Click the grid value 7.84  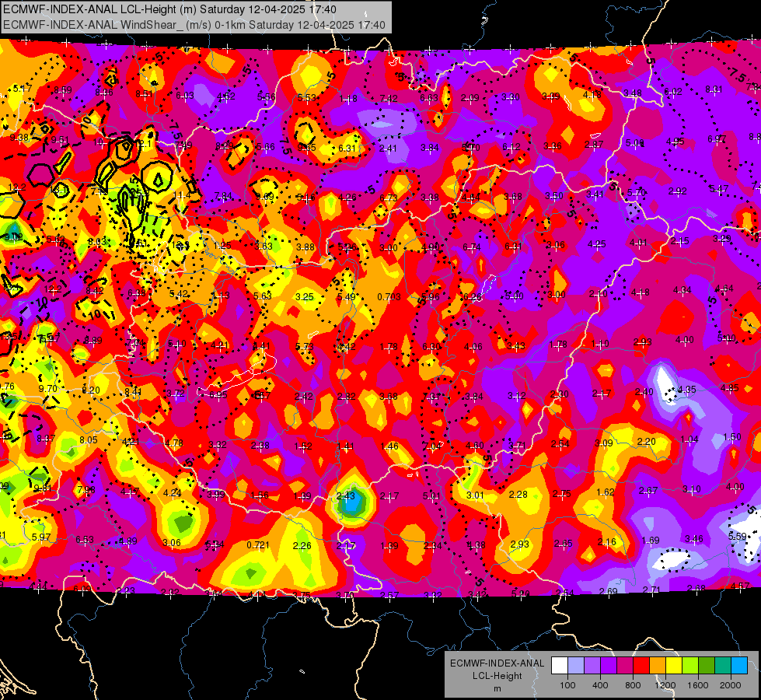tap(223, 196)
